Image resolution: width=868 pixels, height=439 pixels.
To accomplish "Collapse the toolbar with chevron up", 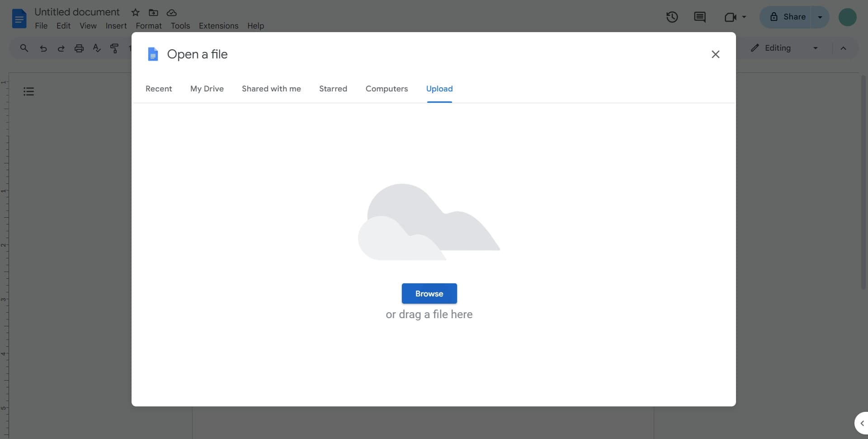I will 843,48.
